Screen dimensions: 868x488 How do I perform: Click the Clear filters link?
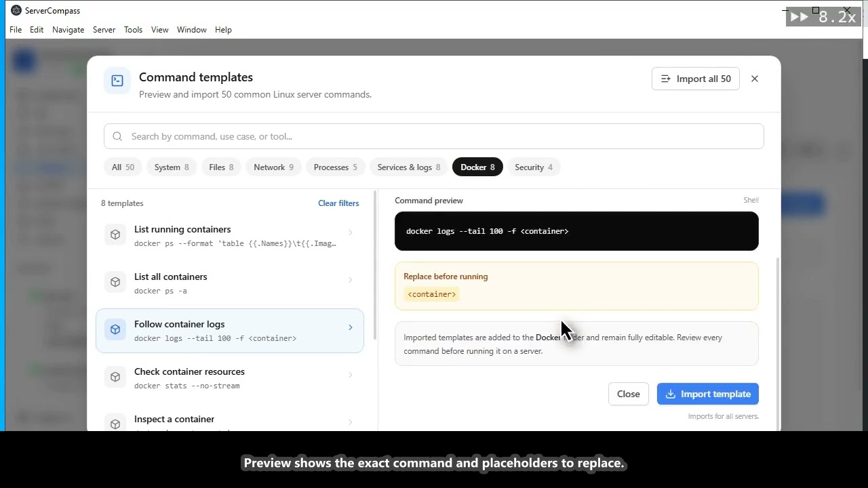point(338,203)
